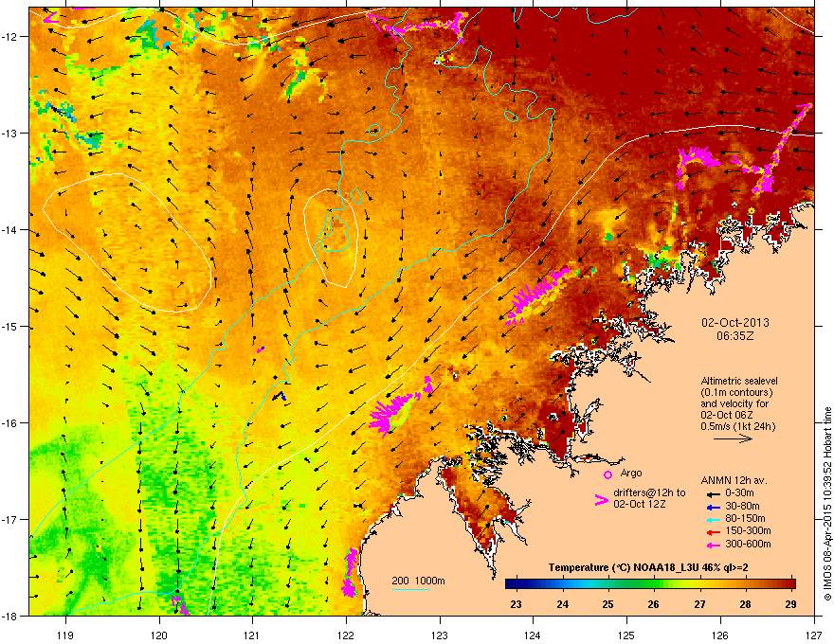Click the '23' colour bar tick label

coord(516,604)
